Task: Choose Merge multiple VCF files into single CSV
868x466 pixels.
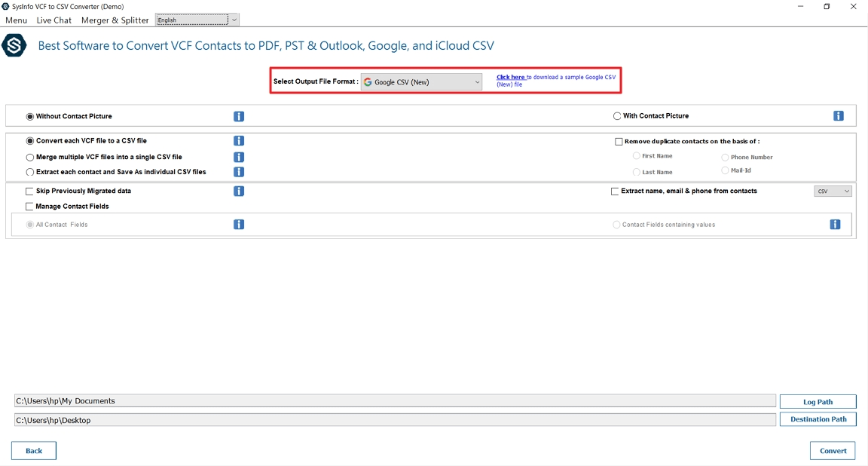Action: coord(30,157)
